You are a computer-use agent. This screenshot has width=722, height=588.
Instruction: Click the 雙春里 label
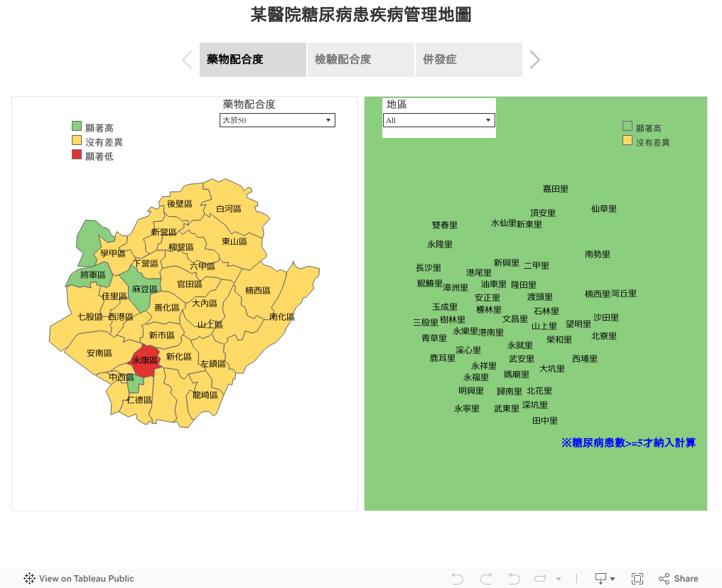445,225
